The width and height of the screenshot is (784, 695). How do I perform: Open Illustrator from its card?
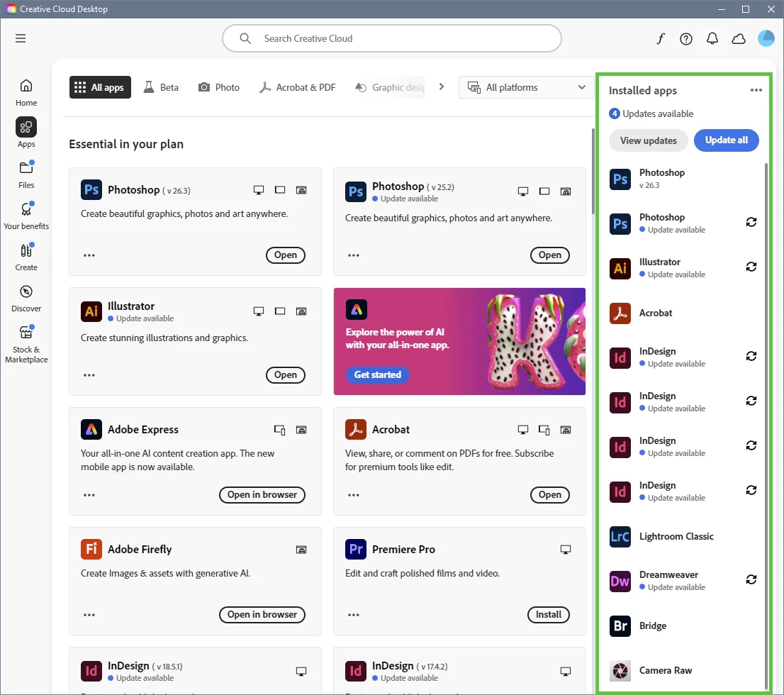click(x=286, y=374)
